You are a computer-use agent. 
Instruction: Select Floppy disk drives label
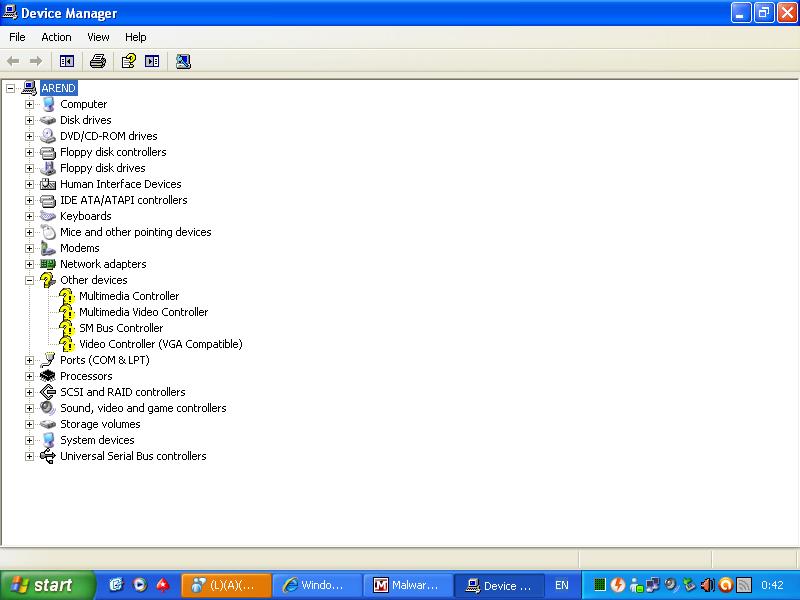[x=103, y=168]
